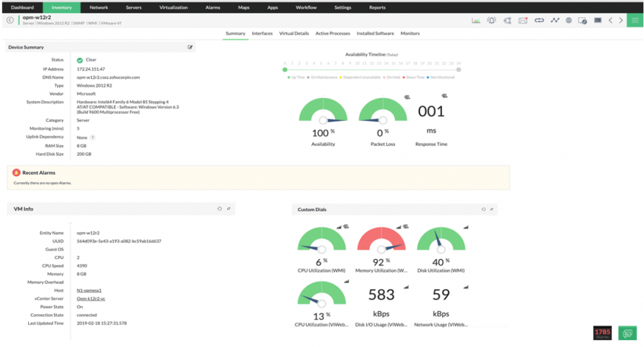Click the chain link icon in device toolbar

tap(539, 20)
